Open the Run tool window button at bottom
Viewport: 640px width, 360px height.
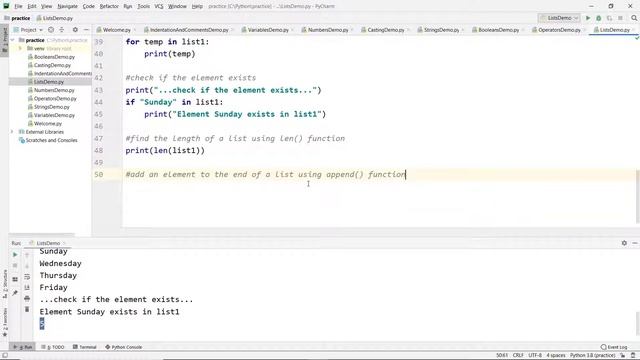22,347
